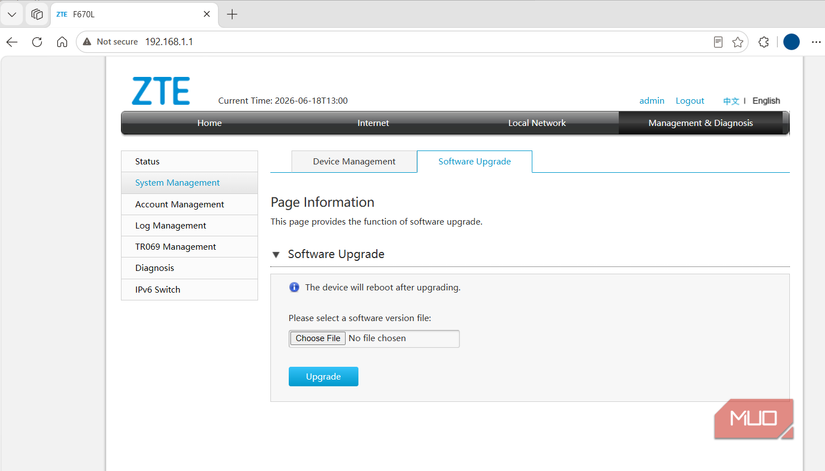Select Status in the sidebar
The image size is (825, 471).
tap(189, 162)
